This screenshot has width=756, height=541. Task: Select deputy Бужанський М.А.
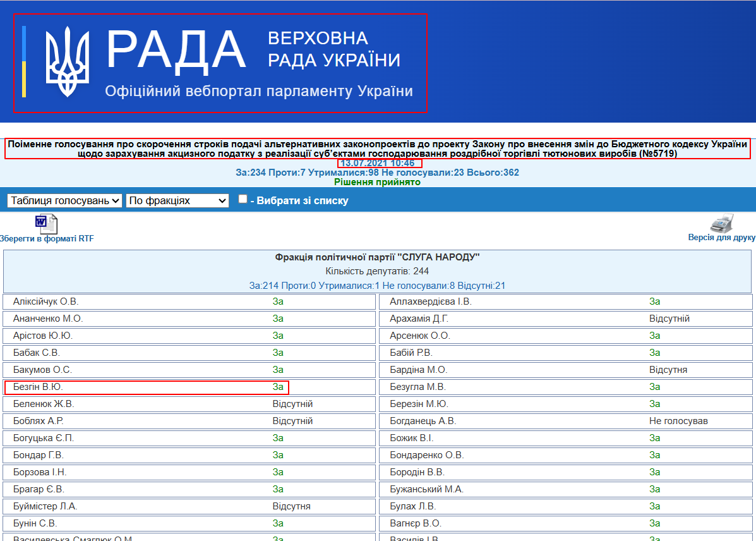[427, 489]
